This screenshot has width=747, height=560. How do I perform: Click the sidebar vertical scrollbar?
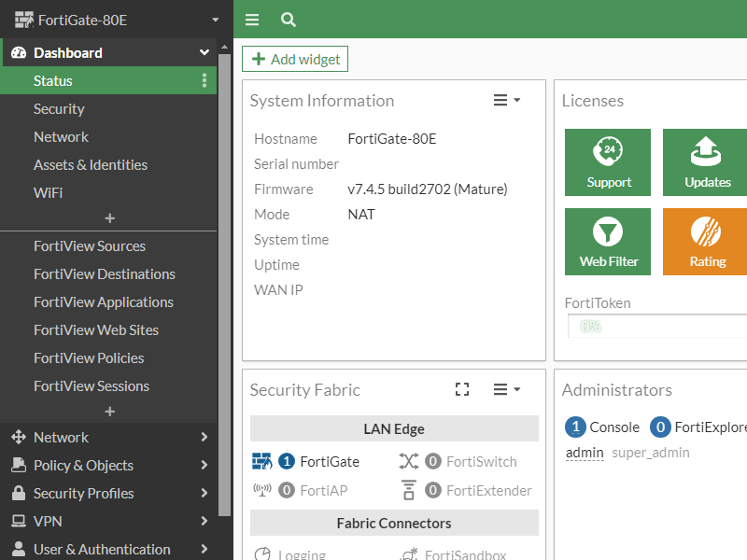[x=224, y=285]
